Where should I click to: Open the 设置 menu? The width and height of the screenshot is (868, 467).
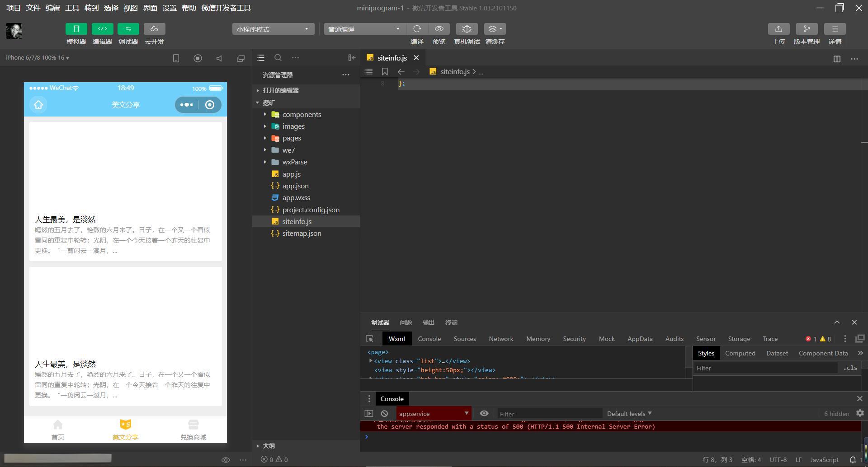point(170,8)
